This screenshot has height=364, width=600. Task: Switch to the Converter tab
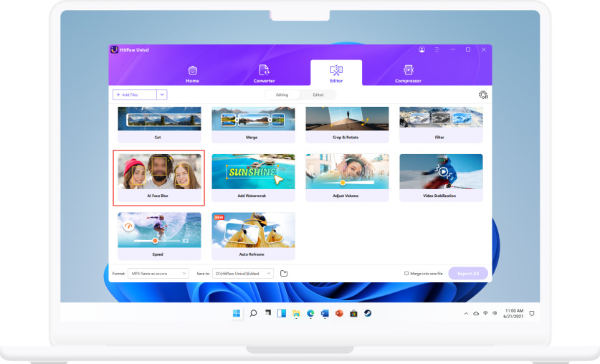[264, 73]
